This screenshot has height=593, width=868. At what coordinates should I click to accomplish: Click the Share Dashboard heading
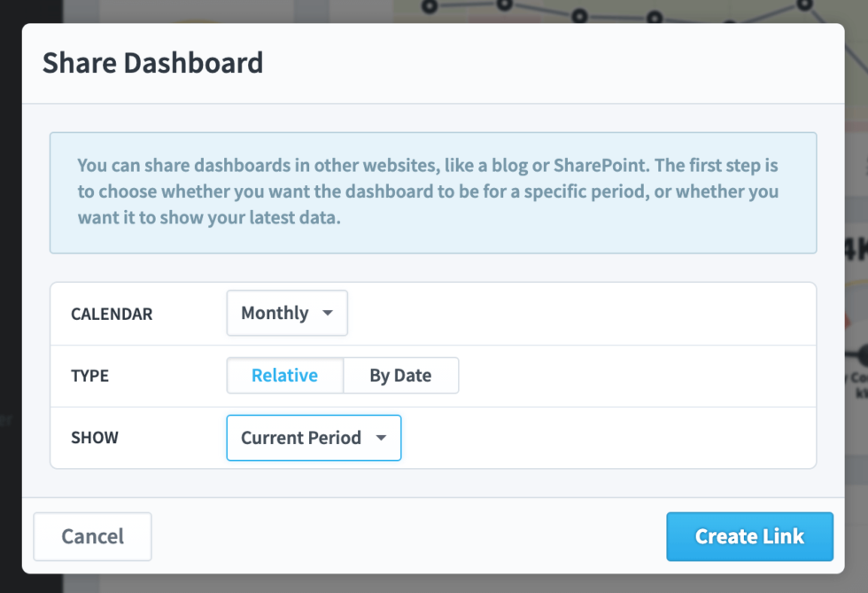click(152, 63)
